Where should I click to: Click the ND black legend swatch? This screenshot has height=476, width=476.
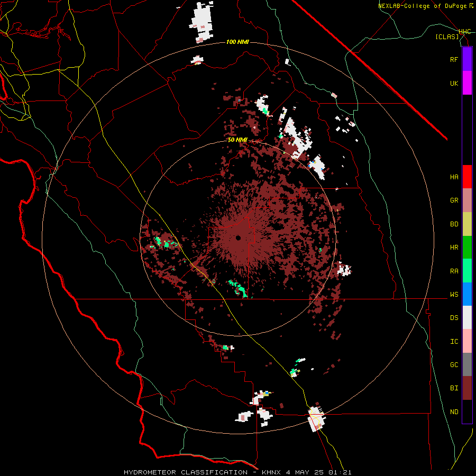467,411
